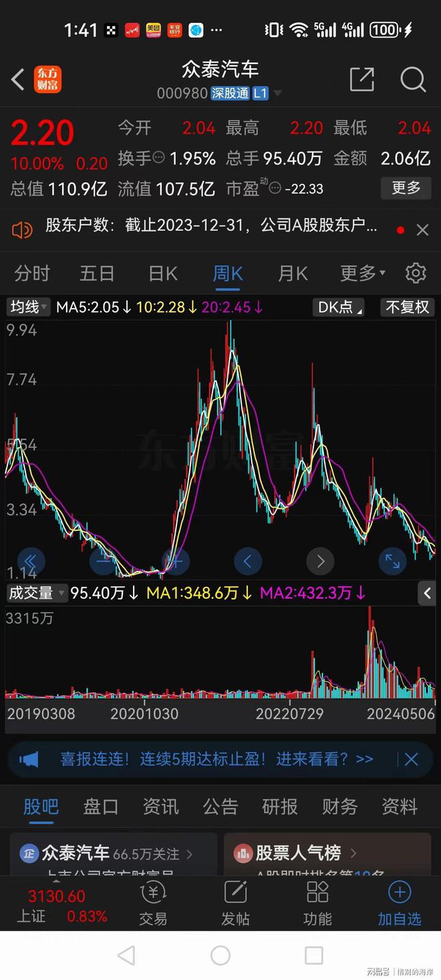Open 喜报连连 promo link

[216, 759]
